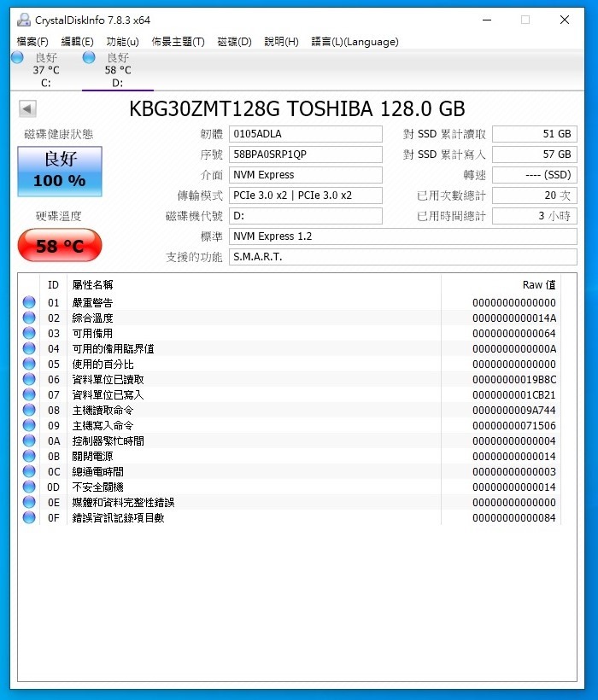Screen dimensions: 598x700
Task: Minimize the CrystalDiskInfo window
Action: (x=487, y=20)
